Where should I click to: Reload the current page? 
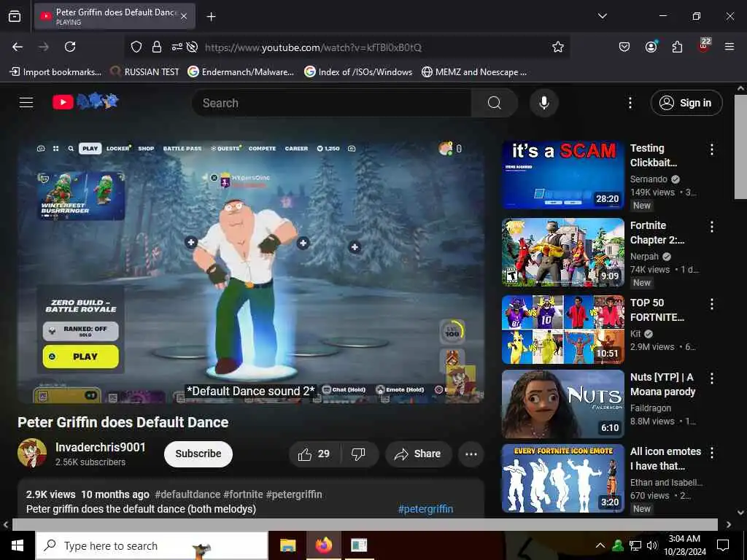coord(70,47)
